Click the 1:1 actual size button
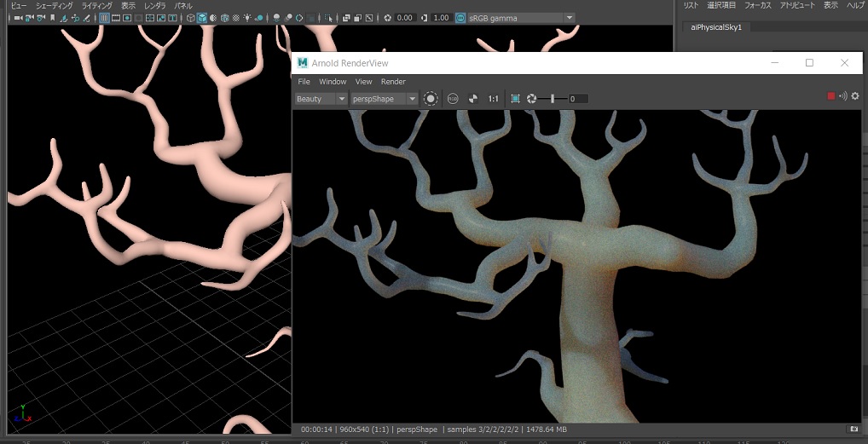Image resolution: width=868 pixels, height=444 pixels. click(x=494, y=99)
